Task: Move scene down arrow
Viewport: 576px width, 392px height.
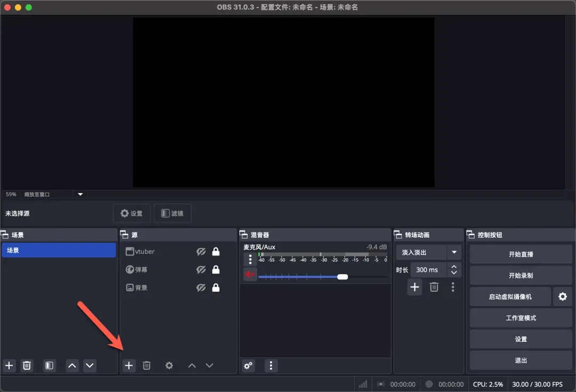Action: [90, 365]
